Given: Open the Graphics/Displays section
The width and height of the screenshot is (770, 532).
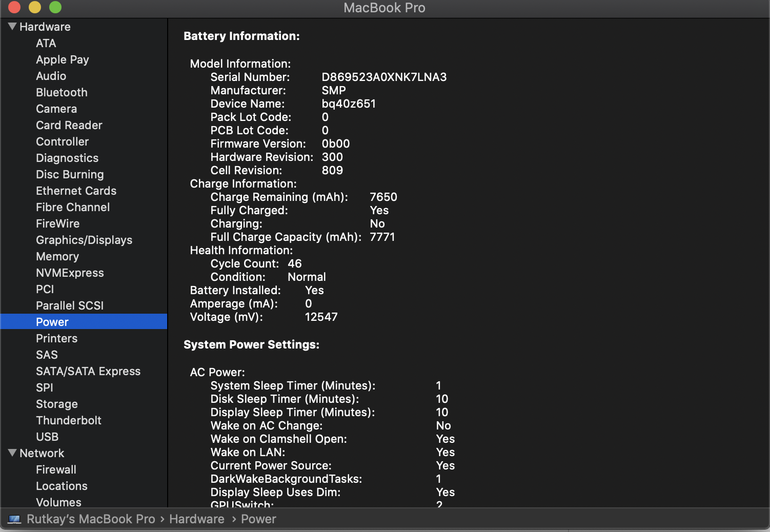Looking at the screenshot, I should pos(84,240).
